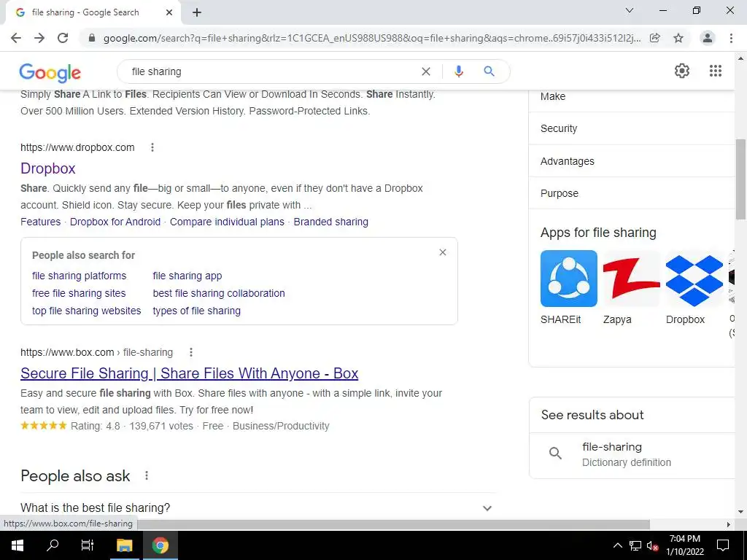Image resolution: width=747 pixels, height=560 pixels.
Task: Open a new tab
Action: coord(197,12)
